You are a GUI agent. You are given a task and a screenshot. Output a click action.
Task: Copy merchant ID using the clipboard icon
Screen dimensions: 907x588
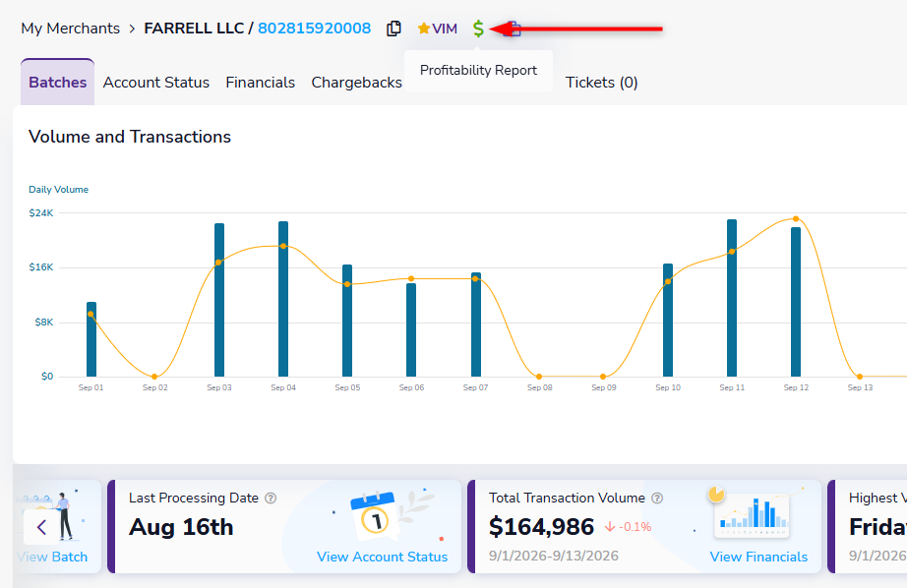pyautogui.click(x=393, y=29)
